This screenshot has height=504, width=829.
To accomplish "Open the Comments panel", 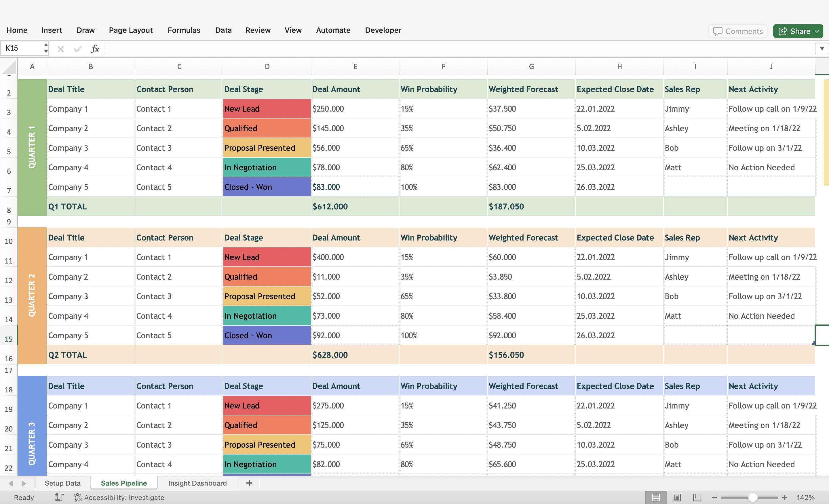I will (737, 31).
